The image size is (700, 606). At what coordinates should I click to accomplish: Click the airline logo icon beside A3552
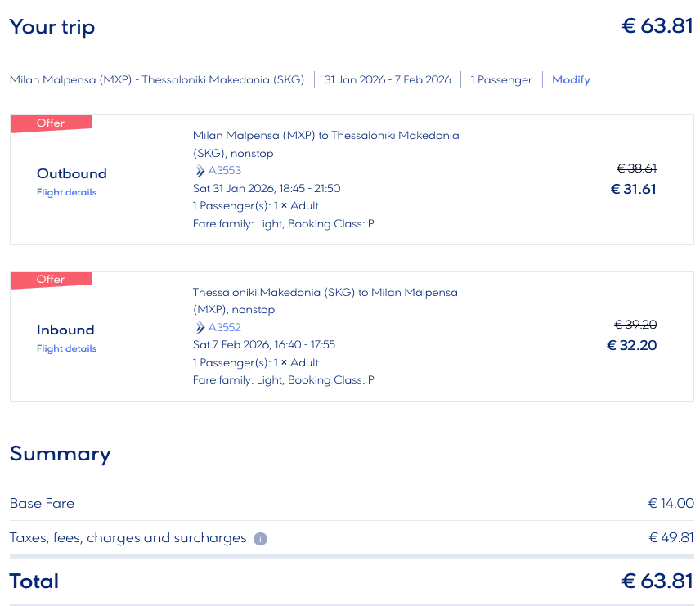pyautogui.click(x=200, y=327)
